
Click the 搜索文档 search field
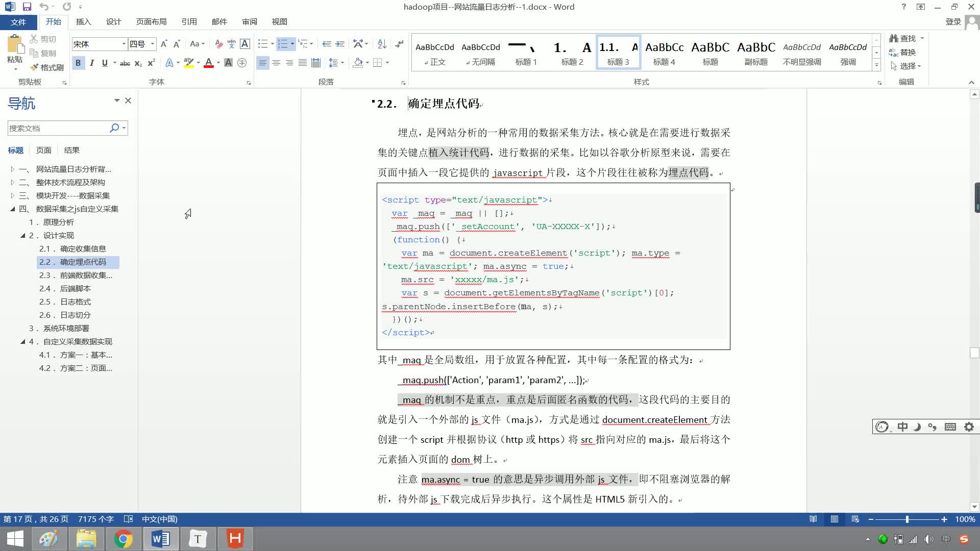point(57,128)
